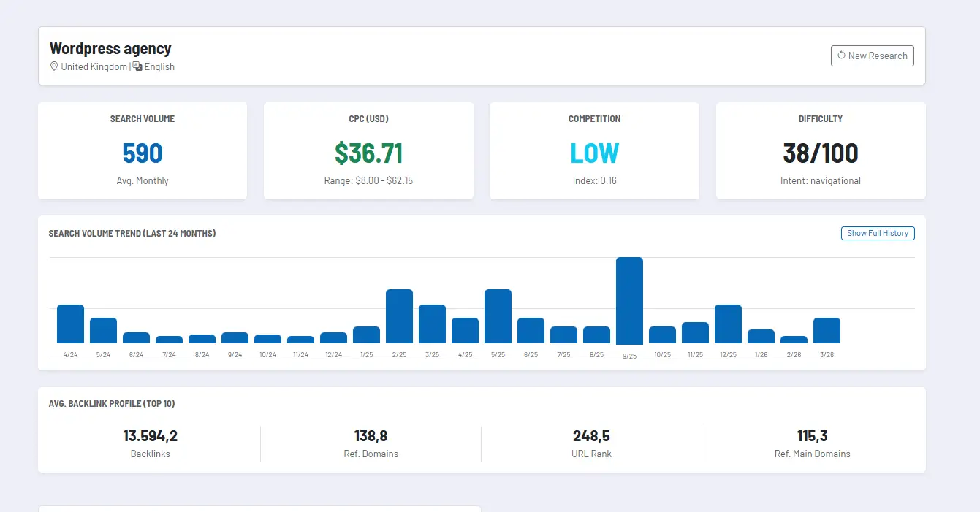This screenshot has height=512, width=980.
Task: Click the 13.594,2 Backlinks value
Action: click(150, 436)
